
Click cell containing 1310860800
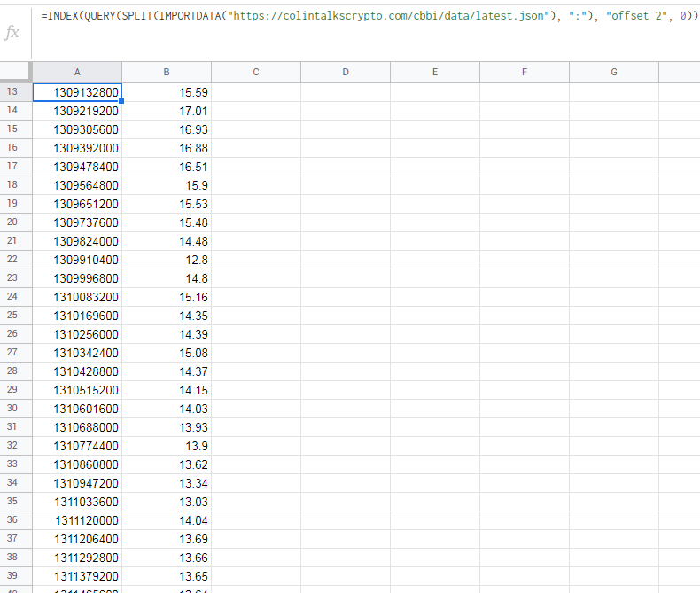pos(77,464)
